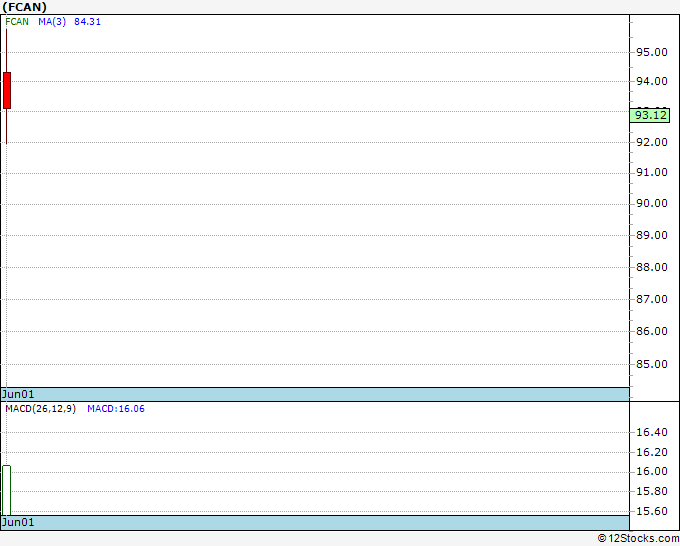The image size is (680, 546).
Task: Click the red FCAN candlestick body
Action: pyautogui.click(x=7, y=91)
